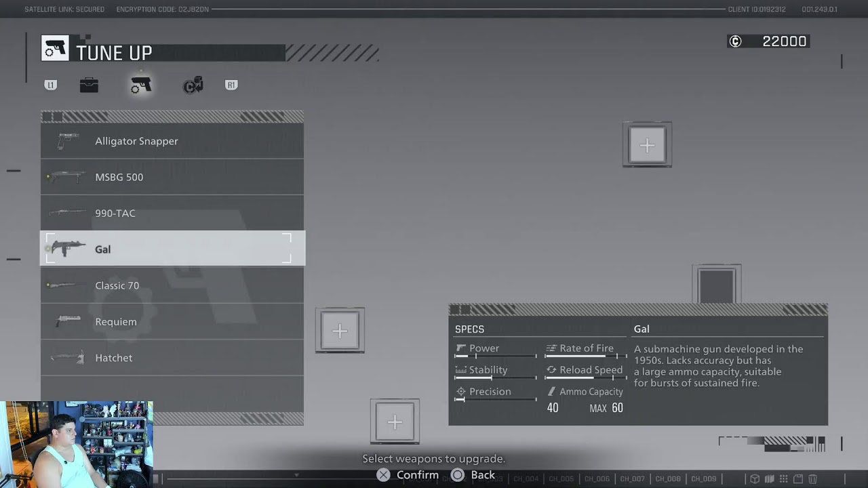Viewport: 868px width, 488px height.
Task: Click the Precision stat bar
Action: [x=495, y=400]
